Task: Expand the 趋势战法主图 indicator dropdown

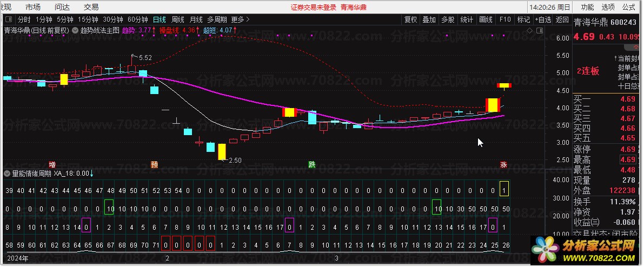Action: click(76, 30)
